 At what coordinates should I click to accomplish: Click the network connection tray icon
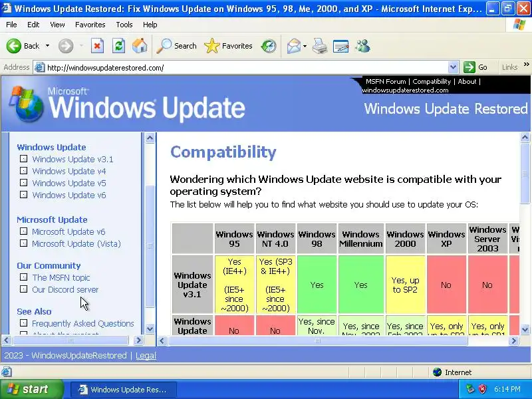[x=470, y=389]
